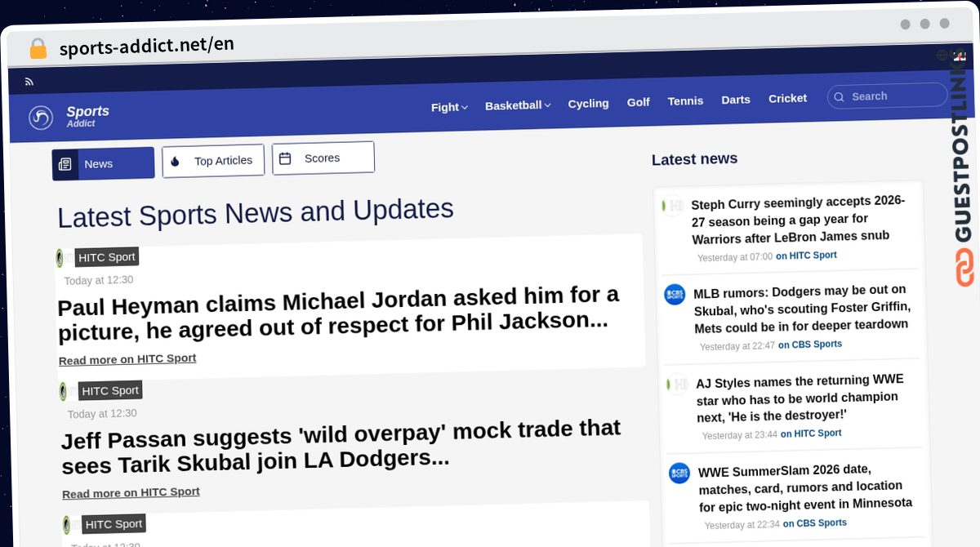Click 'Yesterday at 22:47' timestamp
980x547 pixels.
click(x=737, y=346)
